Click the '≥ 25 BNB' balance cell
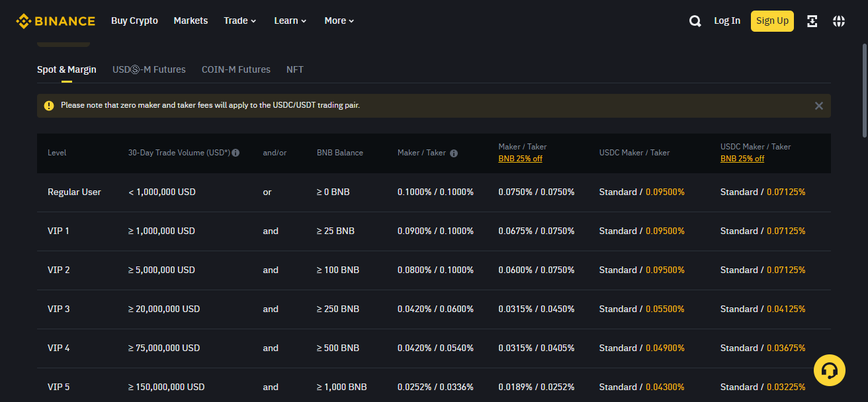 (x=335, y=231)
